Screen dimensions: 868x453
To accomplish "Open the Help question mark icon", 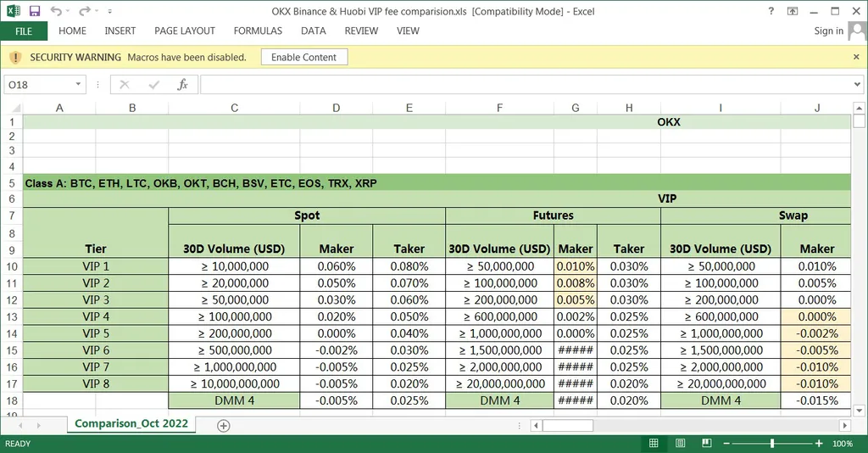I will pos(771,11).
